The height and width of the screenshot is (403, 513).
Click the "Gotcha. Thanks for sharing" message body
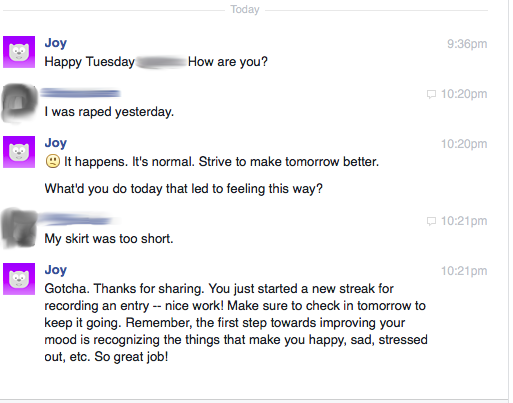(x=236, y=323)
